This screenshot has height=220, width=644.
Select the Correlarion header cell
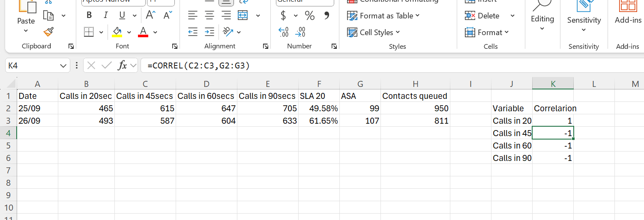553,108
